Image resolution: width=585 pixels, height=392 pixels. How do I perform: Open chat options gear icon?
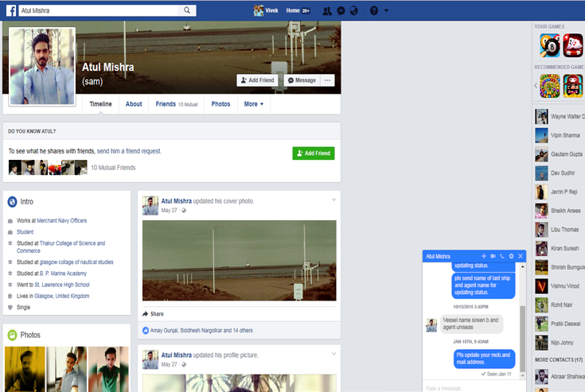tap(512, 256)
